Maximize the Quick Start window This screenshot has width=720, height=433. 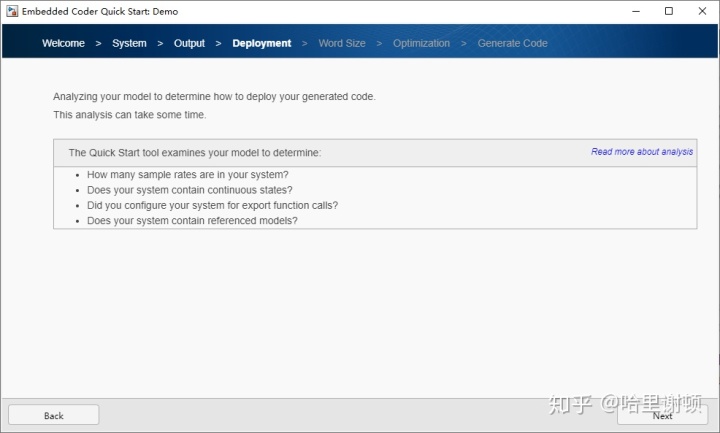669,11
